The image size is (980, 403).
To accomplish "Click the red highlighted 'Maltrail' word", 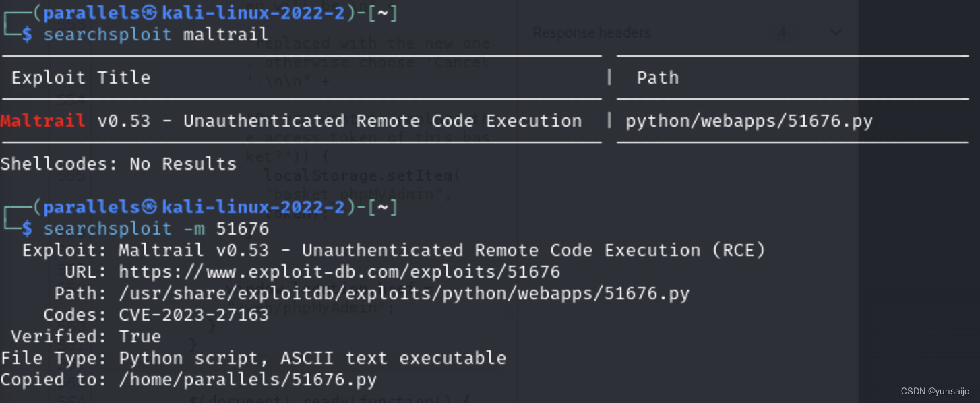I will click(x=43, y=121).
